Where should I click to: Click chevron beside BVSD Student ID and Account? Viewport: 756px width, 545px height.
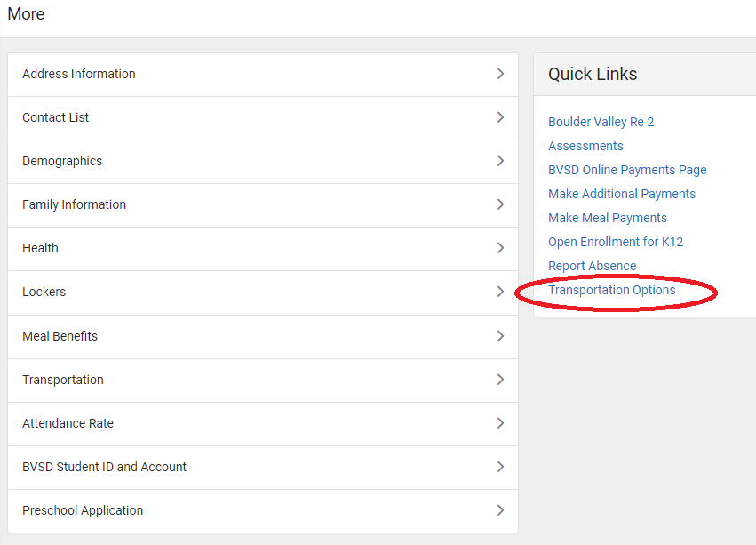tap(500, 467)
